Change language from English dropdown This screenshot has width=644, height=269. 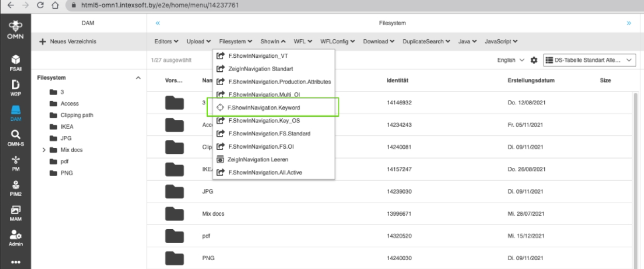pos(511,60)
